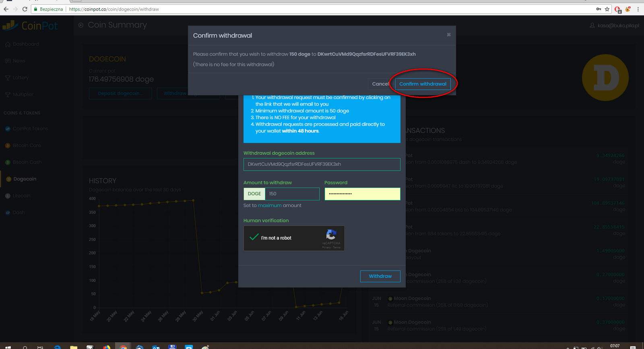The height and width of the screenshot is (349, 644).
Task: Go back in the browser
Action: point(6,9)
